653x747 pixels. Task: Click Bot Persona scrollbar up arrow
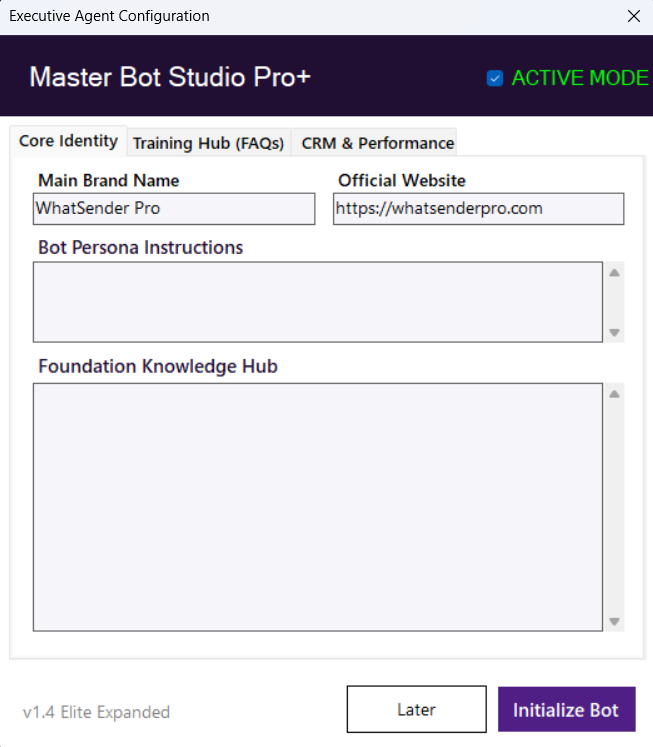coord(614,273)
